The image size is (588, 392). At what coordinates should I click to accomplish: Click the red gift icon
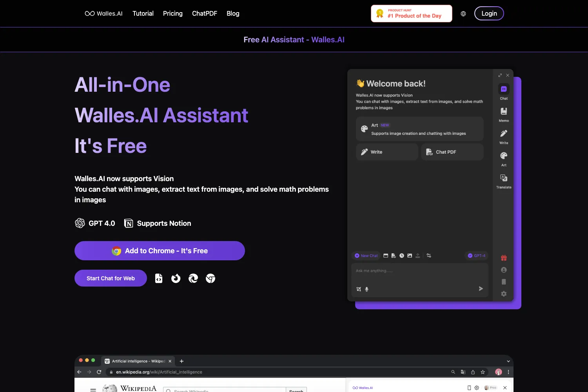pos(504,258)
